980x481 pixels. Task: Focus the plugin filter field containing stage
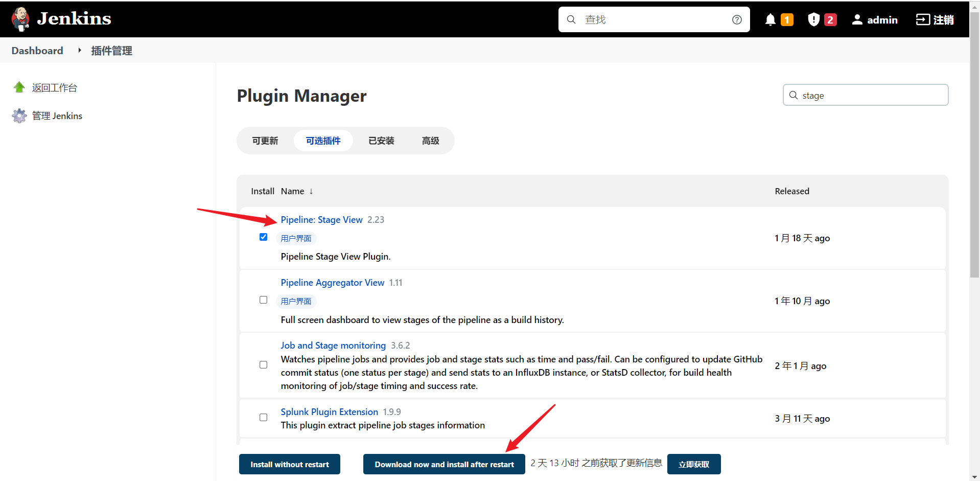click(x=866, y=95)
